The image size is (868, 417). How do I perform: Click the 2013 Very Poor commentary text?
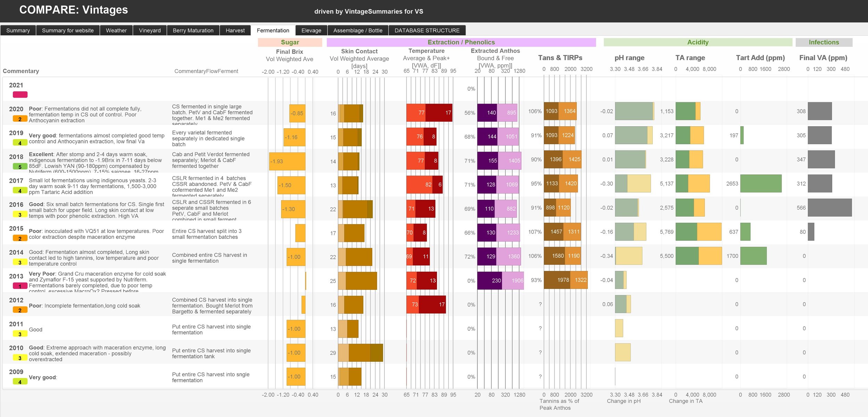coord(98,282)
